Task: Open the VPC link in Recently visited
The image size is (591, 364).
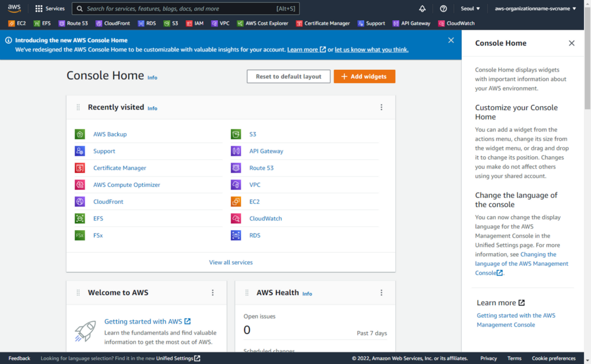Action: pos(255,185)
